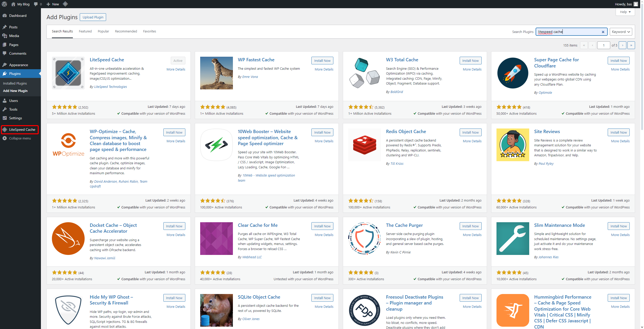Image resolution: width=644 pixels, height=329 pixels.
Task: Go to next results page
Action: pyautogui.click(x=623, y=45)
